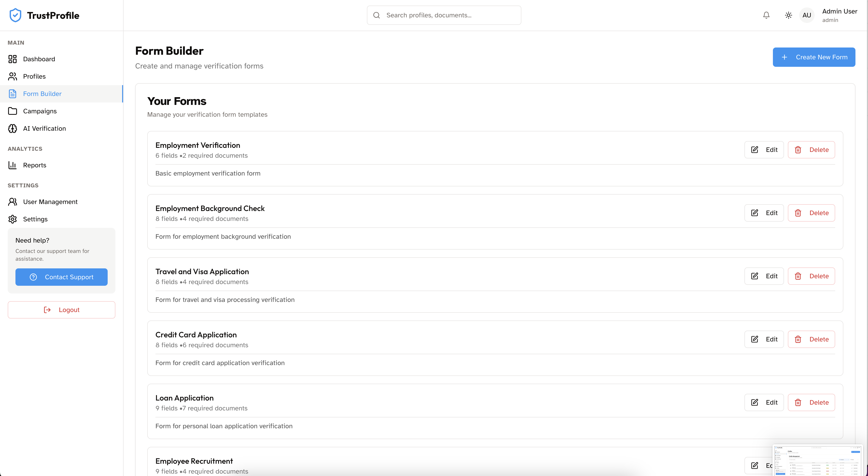Go to Profiles in the sidebar
This screenshot has height=476, width=868.
click(x=61, y=76)
